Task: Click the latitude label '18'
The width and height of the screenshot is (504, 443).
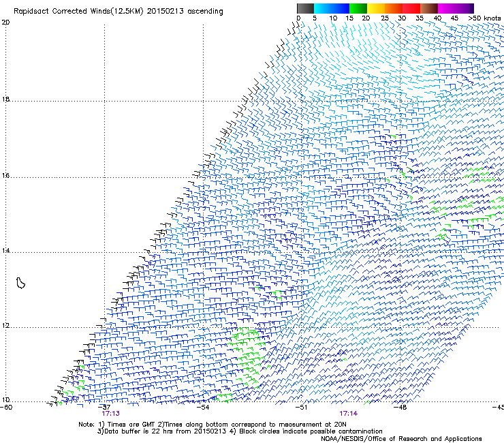Action: [5, 99]
